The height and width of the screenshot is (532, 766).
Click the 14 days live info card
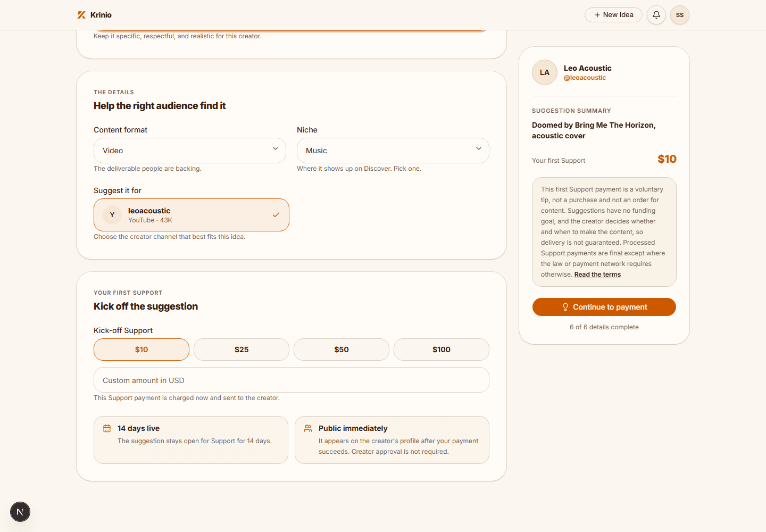pos(191,440)
